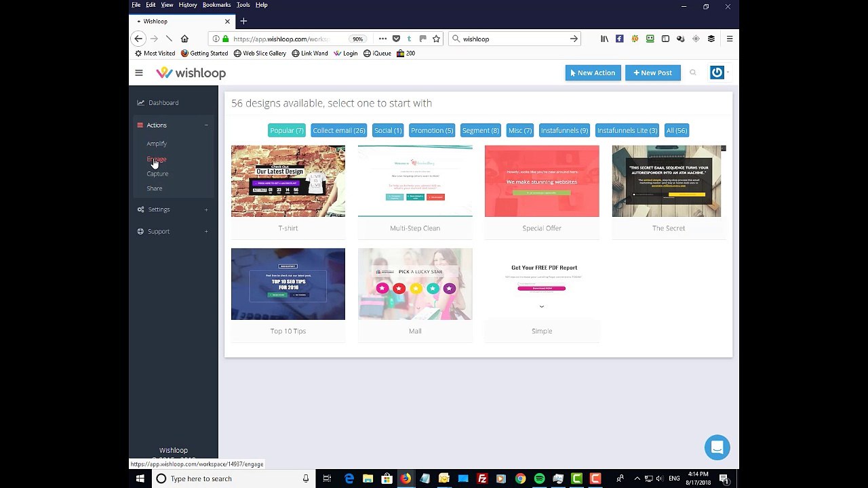868x488 pixels.
Task: Show hidden system tray icons
Action: point(639,479)
